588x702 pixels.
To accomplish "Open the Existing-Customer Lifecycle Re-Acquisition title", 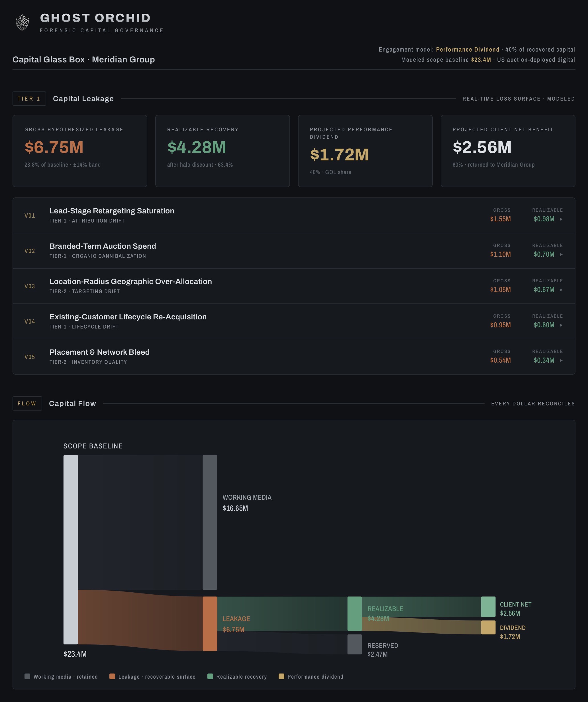I will 128,317.
